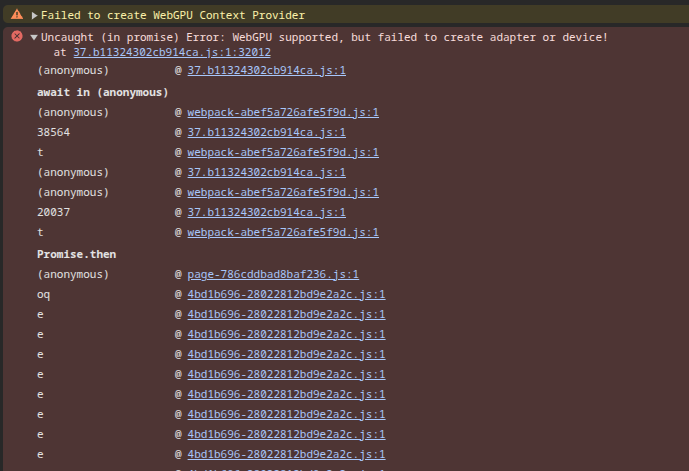Select the '20037' frame name
Screen dimensions: 689x471
(x=53, y=212)
